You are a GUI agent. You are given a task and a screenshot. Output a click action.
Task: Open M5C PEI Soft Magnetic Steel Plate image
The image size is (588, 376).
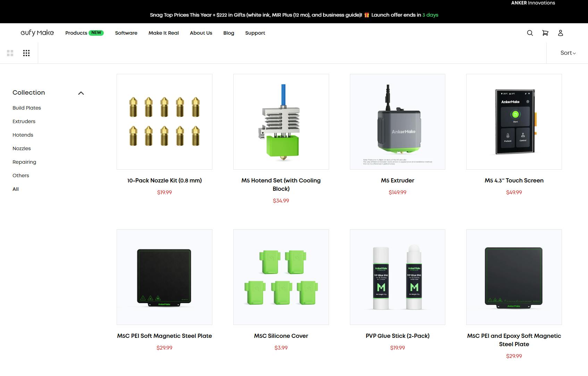165,277
